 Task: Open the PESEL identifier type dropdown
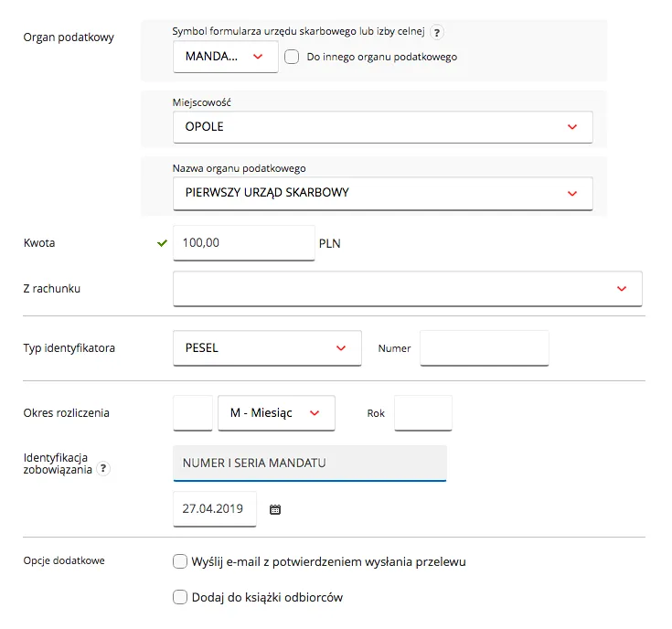(x=266, y=348)
